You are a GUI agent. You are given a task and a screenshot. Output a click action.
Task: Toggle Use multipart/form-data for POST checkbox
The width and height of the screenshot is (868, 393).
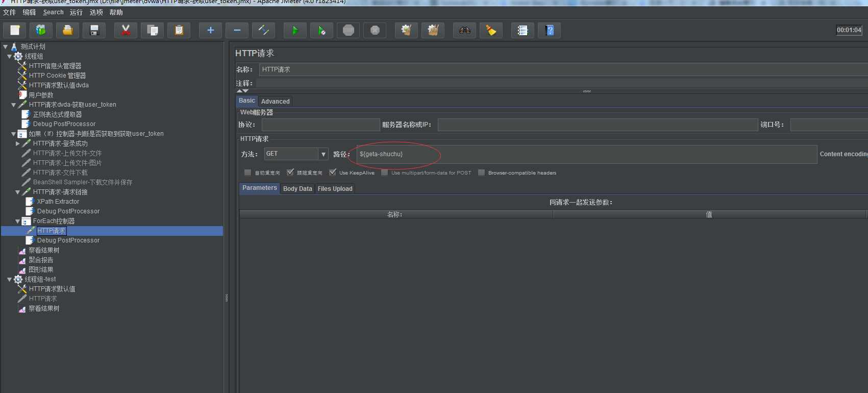[384, 173]
